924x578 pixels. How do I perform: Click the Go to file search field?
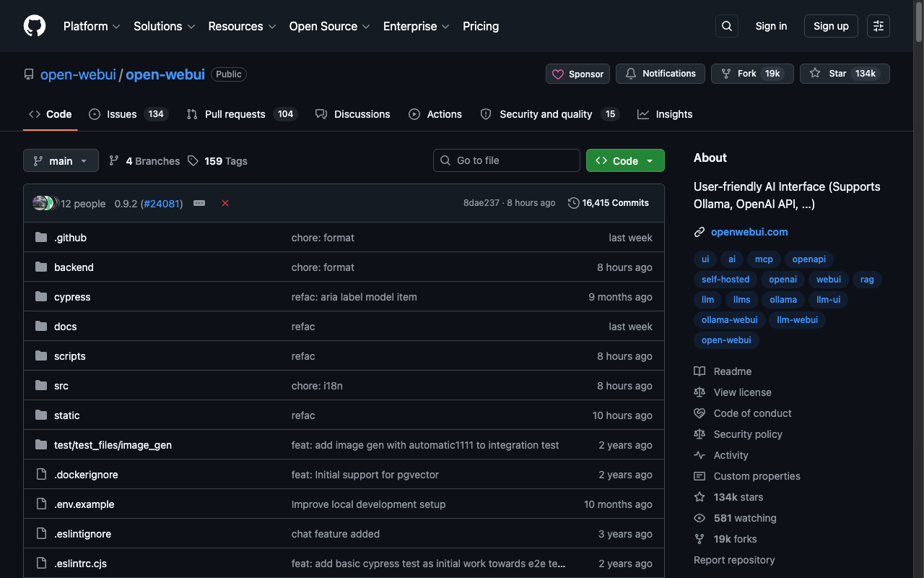point(506,160)
